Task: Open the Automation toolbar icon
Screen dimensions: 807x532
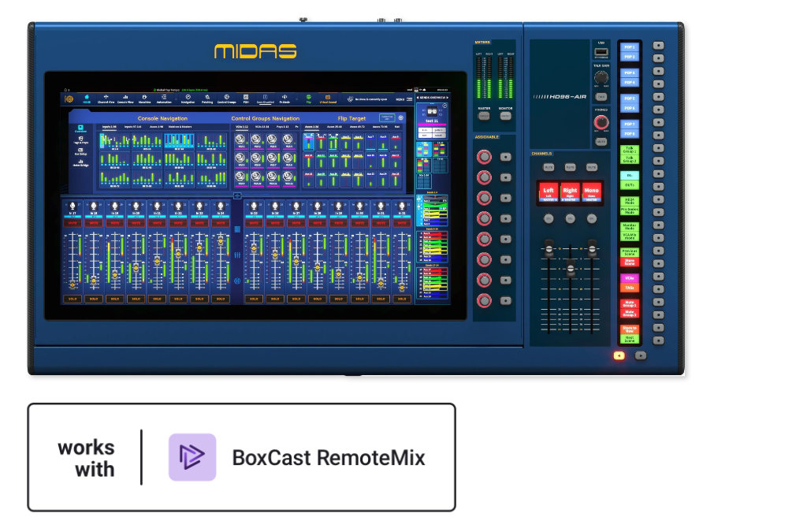Action: (x=164, y=99)
